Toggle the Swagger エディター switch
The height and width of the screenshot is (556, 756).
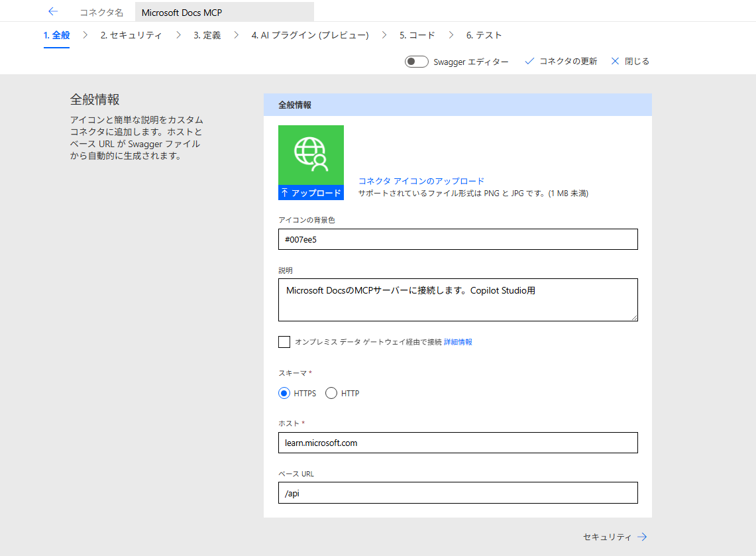pos(417,62)
